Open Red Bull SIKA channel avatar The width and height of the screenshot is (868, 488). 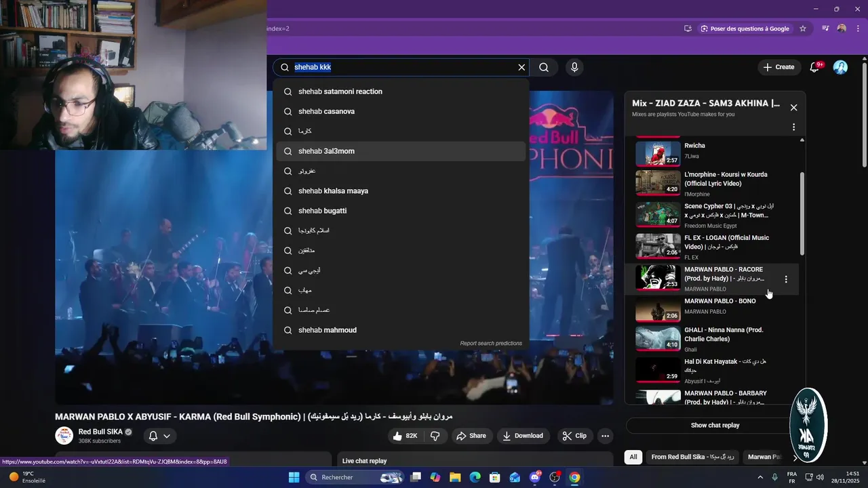pos(64,436)
